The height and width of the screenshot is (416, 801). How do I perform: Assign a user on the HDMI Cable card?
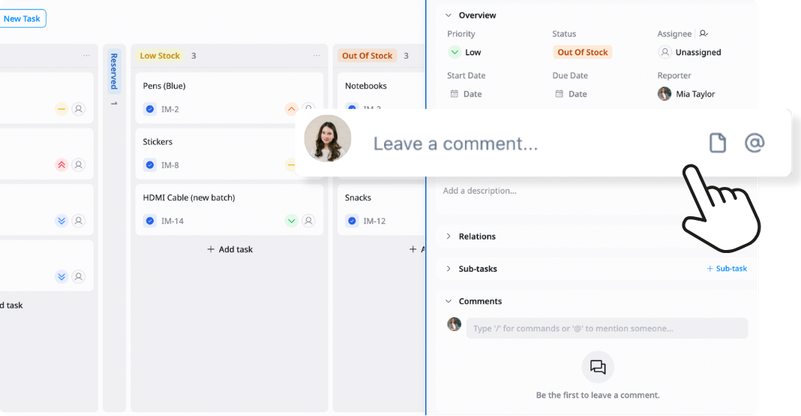tap(309, 221)
